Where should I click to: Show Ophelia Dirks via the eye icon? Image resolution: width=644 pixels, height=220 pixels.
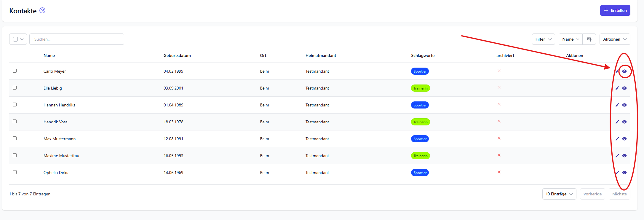[x=624, y=173]
